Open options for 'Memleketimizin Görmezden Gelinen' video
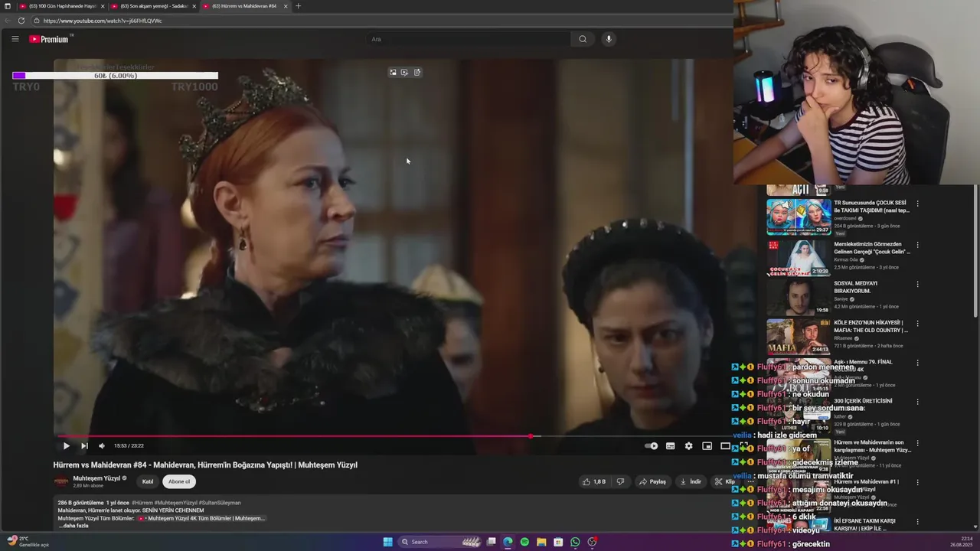Screen dimensions: 980x551 pos(917,245)
